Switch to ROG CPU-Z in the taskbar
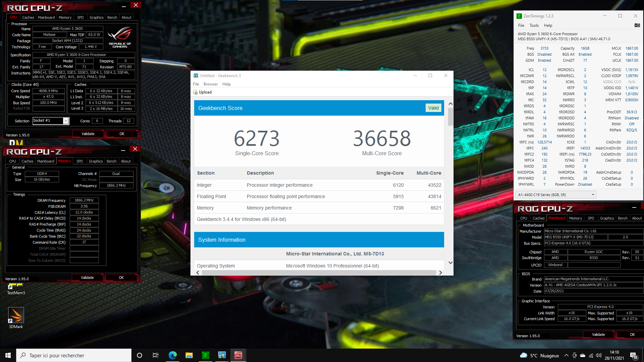This screenshot has height=362, width=644. 238,355
